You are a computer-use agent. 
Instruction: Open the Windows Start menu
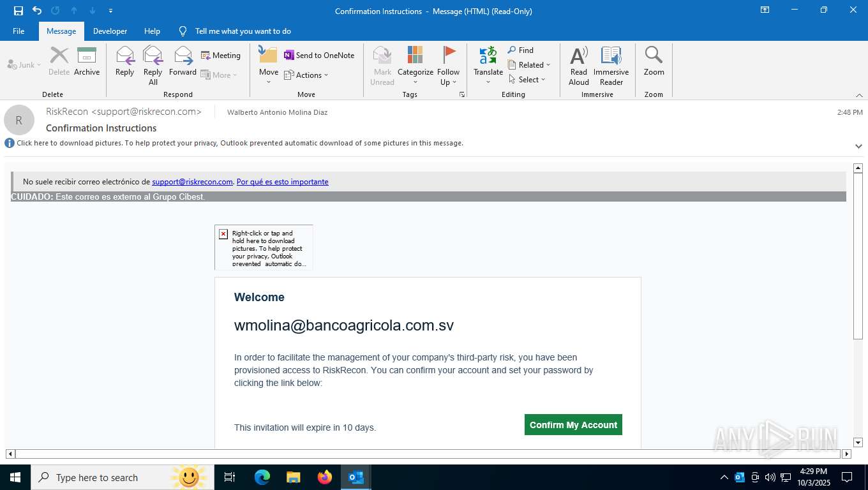point(15,477)
